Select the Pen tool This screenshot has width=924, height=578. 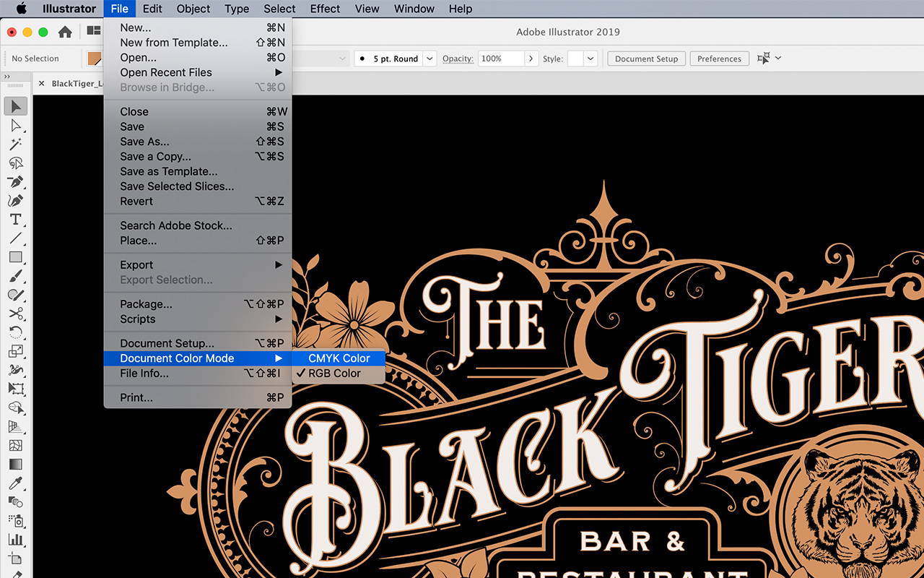point(16,181)
